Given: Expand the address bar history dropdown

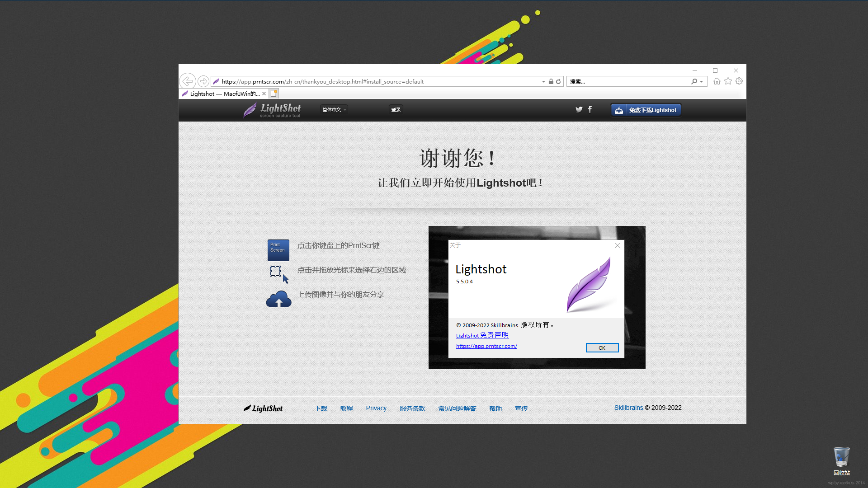Looking at the screenshot, I should pos(543,81).
